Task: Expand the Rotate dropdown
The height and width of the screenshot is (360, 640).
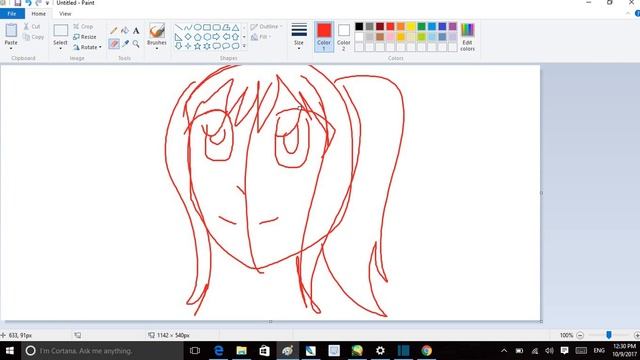Action: point(100,47)
